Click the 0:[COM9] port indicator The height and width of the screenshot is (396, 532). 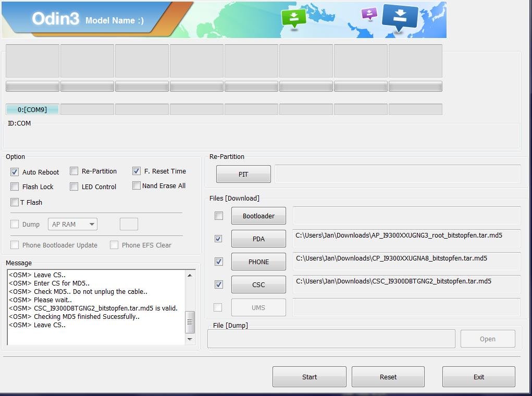[x=32, y=109]
